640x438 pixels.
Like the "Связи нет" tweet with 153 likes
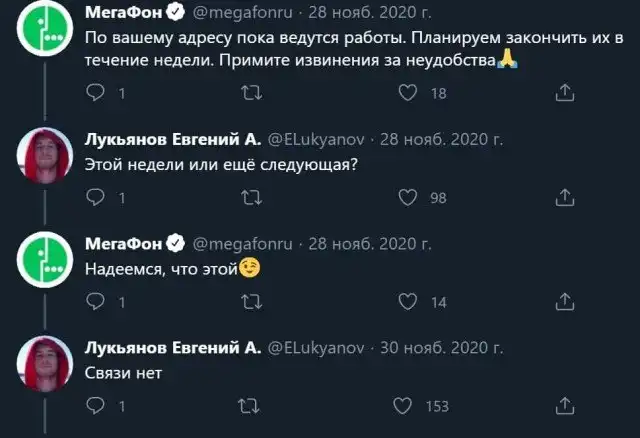[x=407, y=406]
